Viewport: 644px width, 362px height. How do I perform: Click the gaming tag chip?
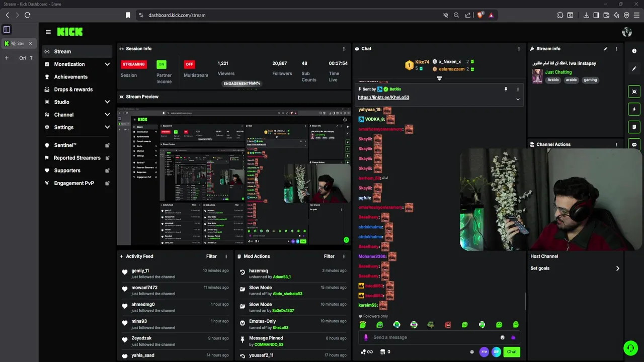pos(590,80)
